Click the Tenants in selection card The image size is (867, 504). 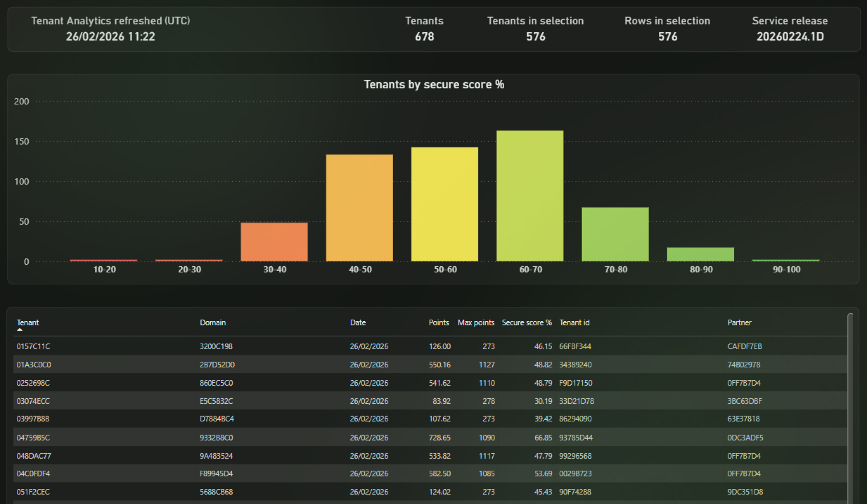coord(535,29)
